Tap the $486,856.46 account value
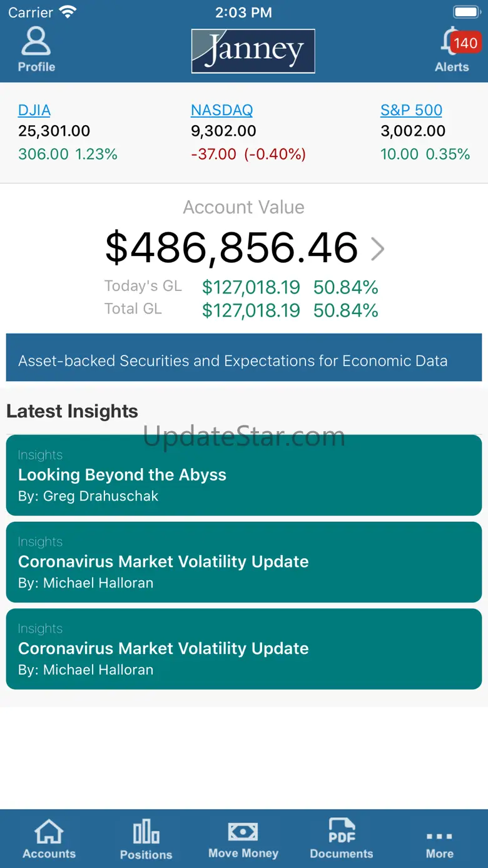 coord(231,248)
